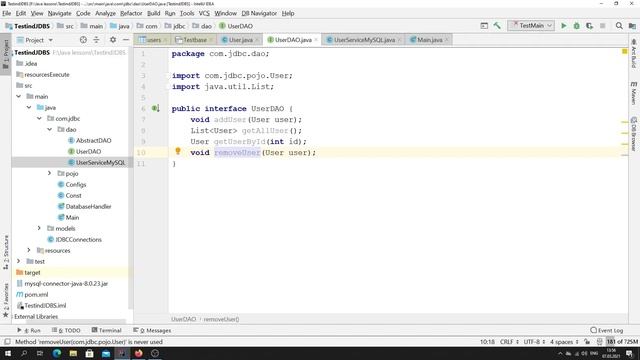The image size is (640, 360).
Task: Hide the Project tool window
Action: click(x=126, y=40)
